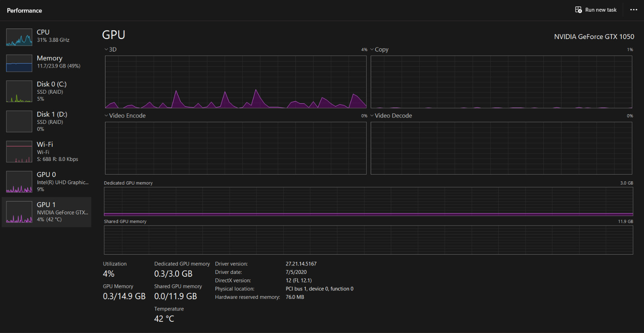Click the Shared GPU memory graph
644x333 pixels.
[368, 240]
